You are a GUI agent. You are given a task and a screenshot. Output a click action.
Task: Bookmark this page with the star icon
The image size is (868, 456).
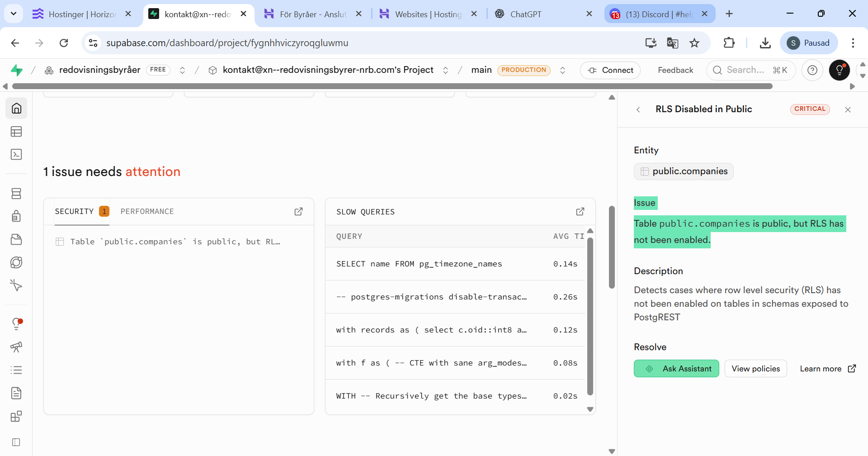pos(694,43)
